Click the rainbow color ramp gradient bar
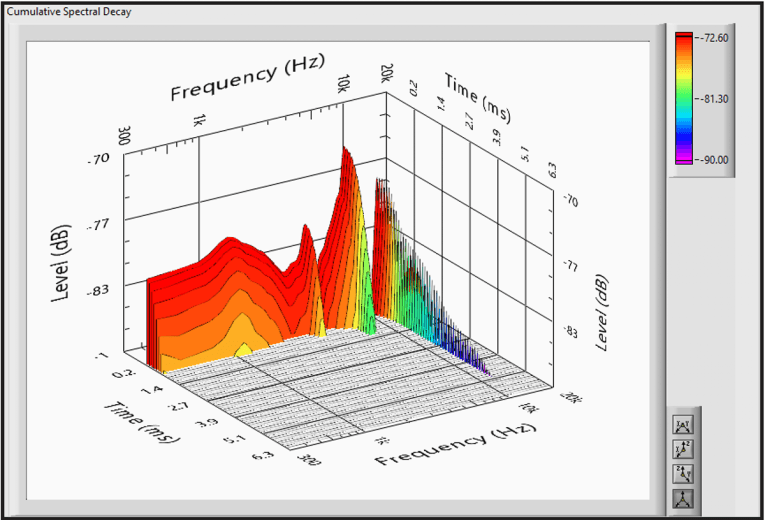Viewport: 765px width, 520px height. click(x=685, y=98)
